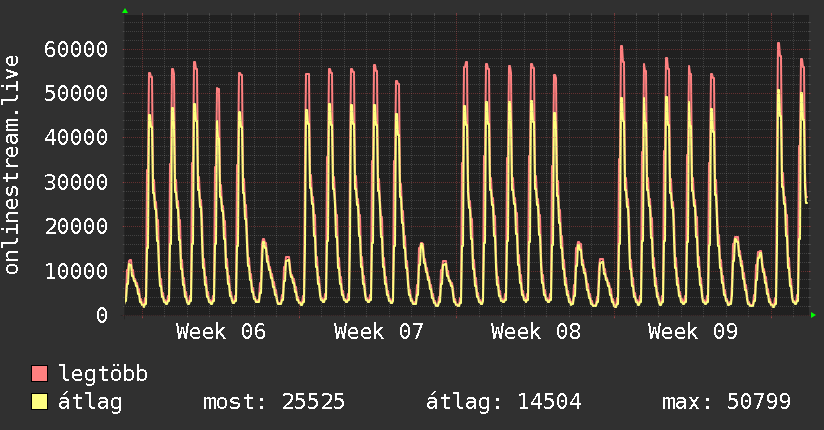Click the yellow átlag legend color swatch
The height and width of the screenshot is (430, 824).
[x=39, y=402]
